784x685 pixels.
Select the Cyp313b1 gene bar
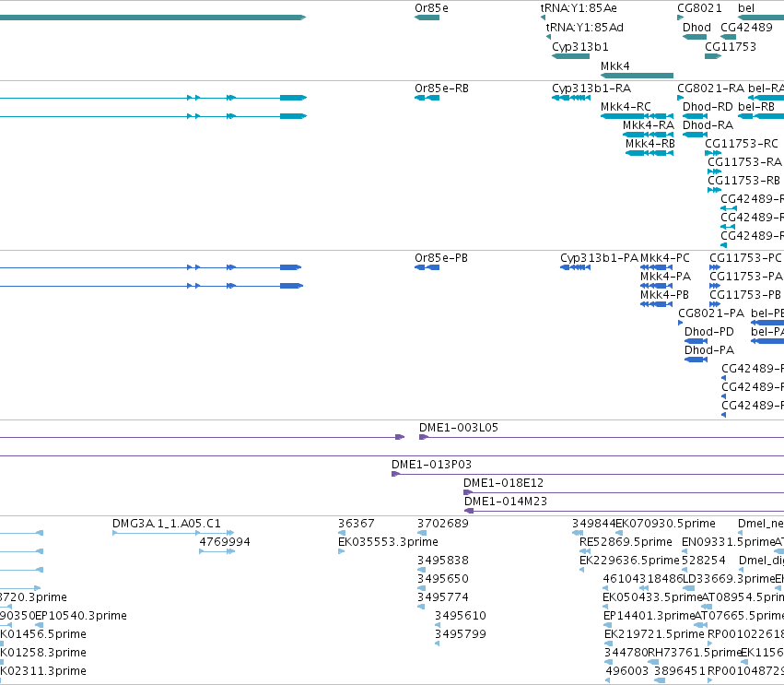(x=570, y=56)
